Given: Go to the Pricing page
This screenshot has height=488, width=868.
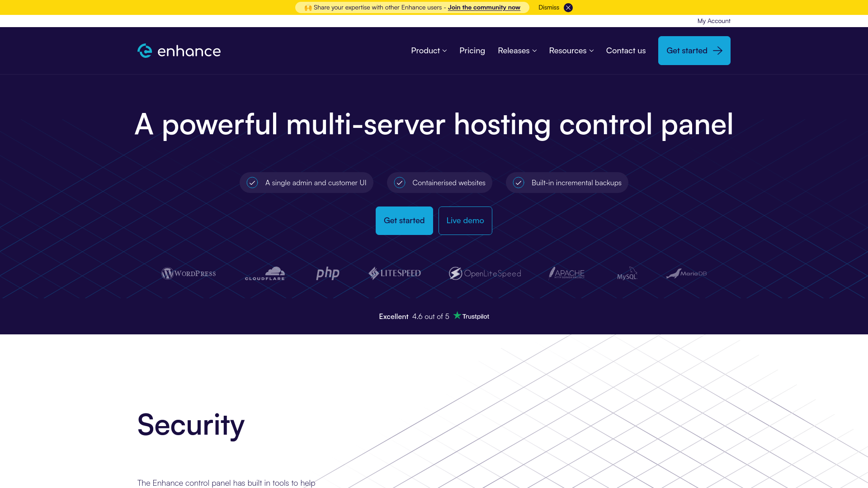Looking at the screenshot, I should 472,51.
